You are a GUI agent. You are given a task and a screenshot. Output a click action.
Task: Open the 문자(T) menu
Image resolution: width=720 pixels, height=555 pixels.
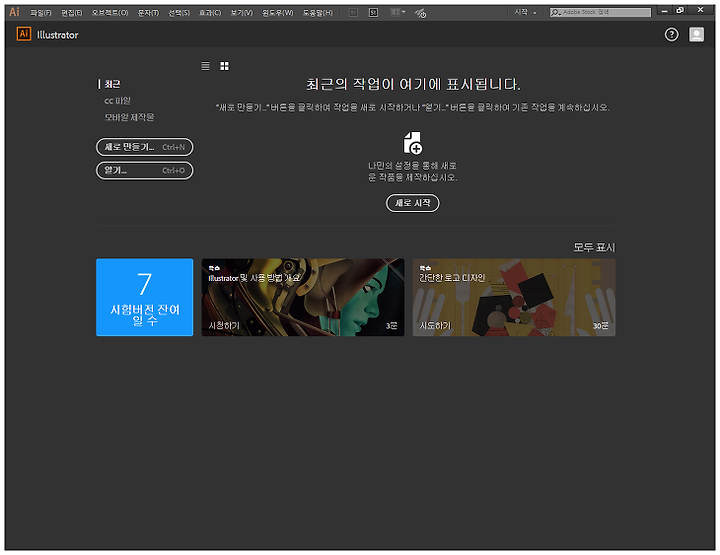[148, 13]
